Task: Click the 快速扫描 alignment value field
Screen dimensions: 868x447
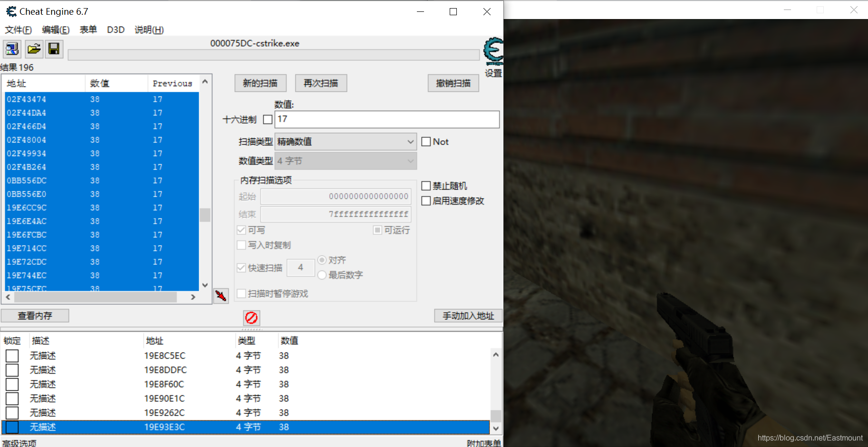Action: point(300,268)
